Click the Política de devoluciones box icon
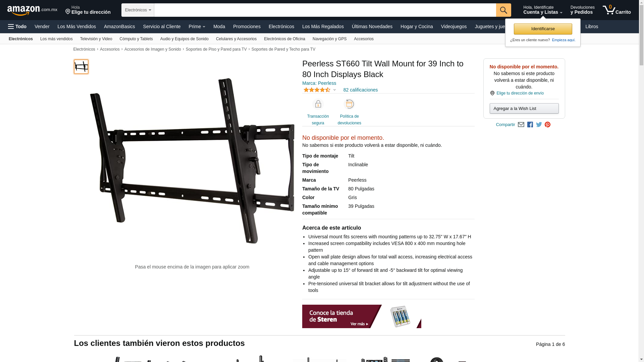The height and width of the screenshot is (362, 644). [350, 104]
